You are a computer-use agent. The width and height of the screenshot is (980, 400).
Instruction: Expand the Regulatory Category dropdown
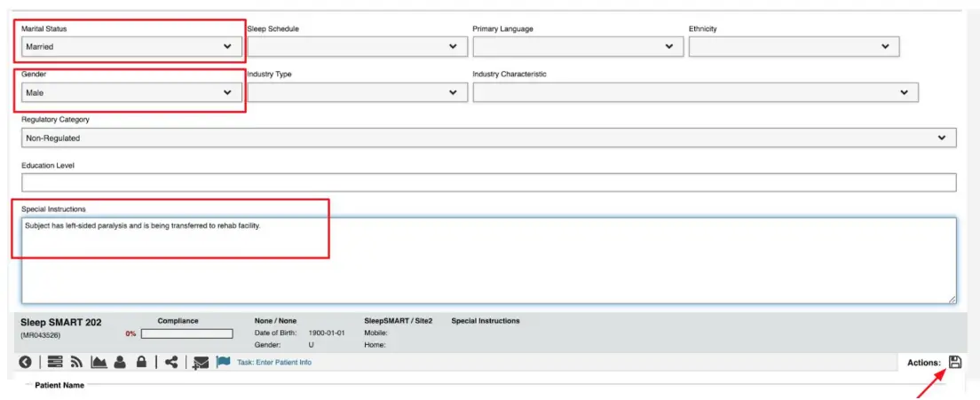(x=488, y=137)
